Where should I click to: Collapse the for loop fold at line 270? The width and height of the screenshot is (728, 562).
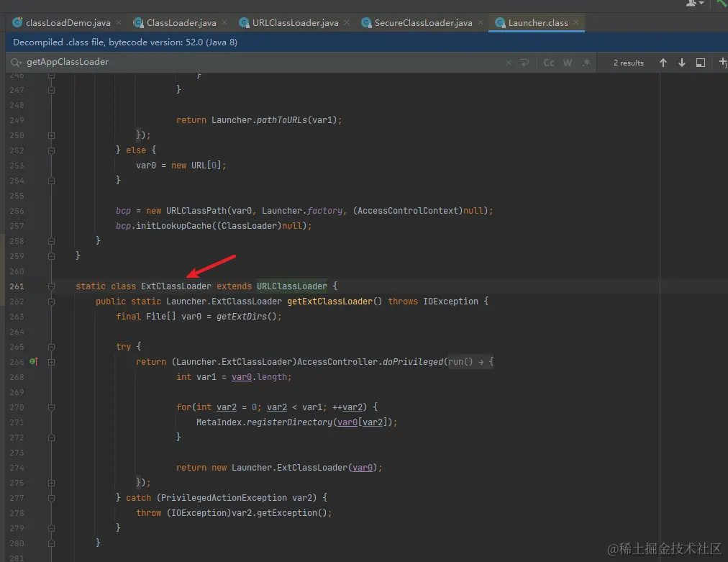[x=52, y=407]
